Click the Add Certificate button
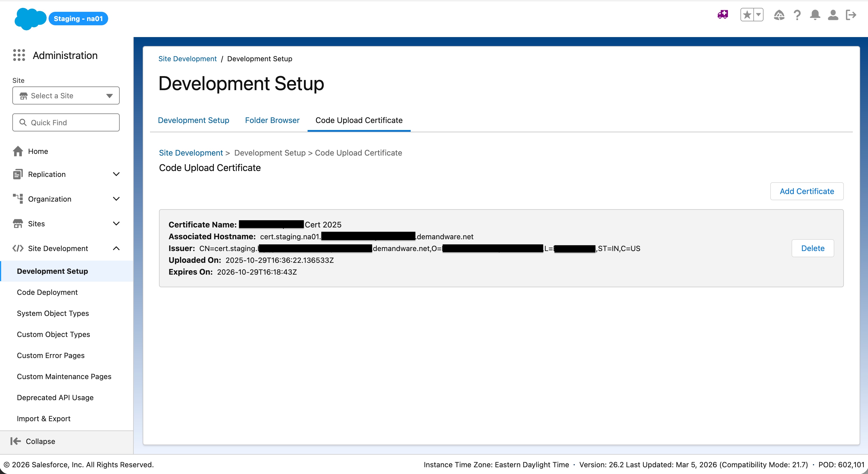 [x=807, y=191]
